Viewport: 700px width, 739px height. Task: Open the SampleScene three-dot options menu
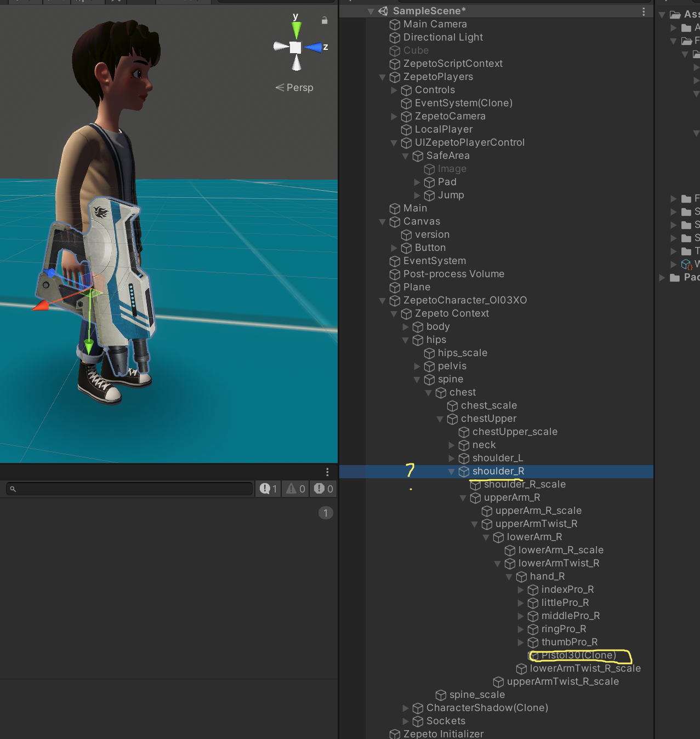coord(644,10)
